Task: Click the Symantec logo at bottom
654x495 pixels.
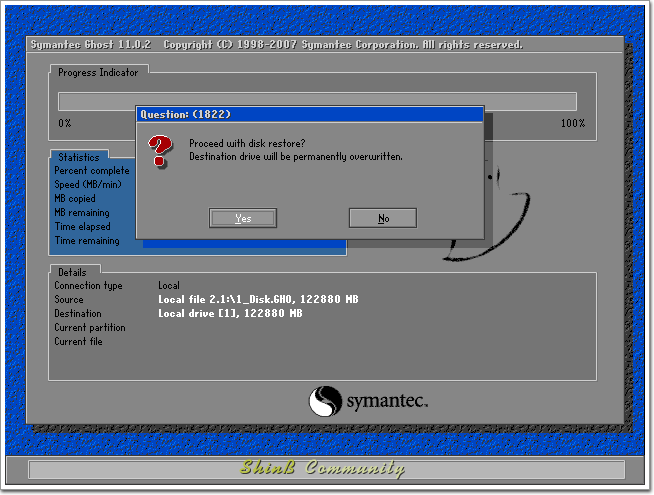Action: coord(368,401)
